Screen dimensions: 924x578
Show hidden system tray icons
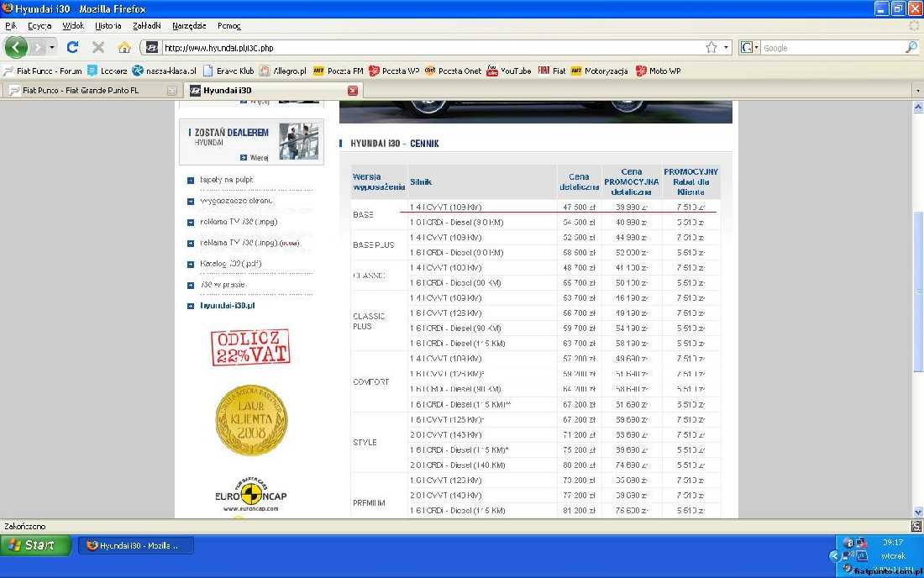coord(833,555)
